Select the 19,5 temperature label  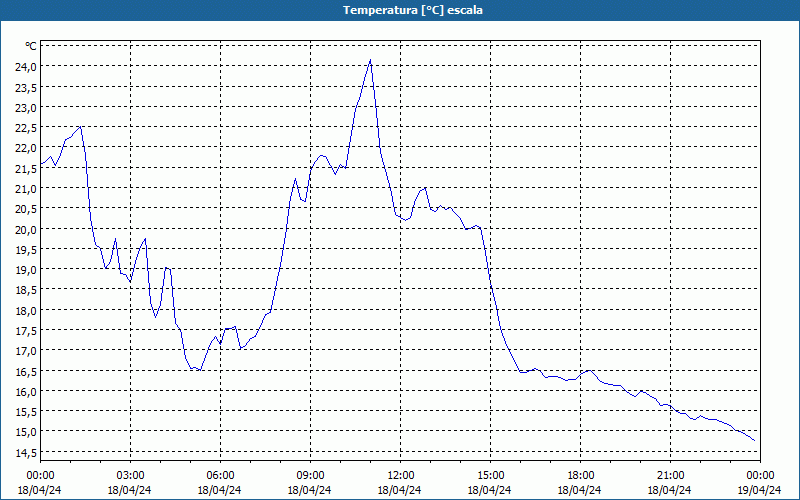[x=27, y=249]
